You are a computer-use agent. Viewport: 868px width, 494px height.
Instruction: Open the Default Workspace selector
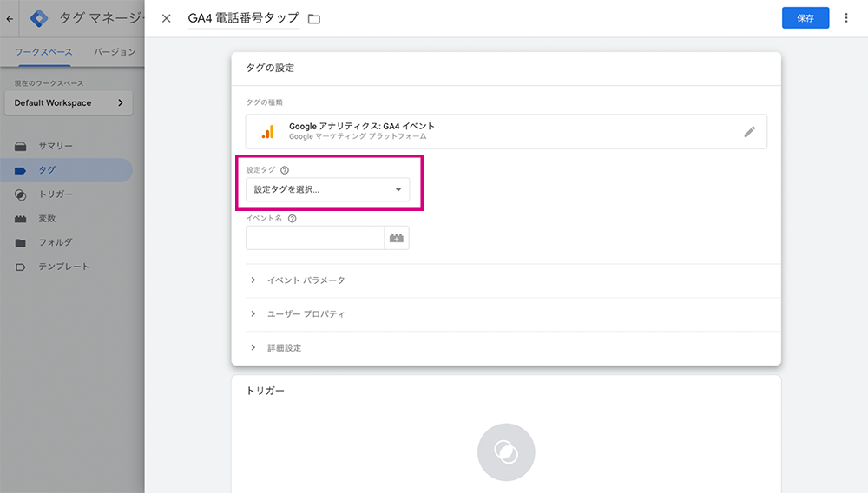(69, 103)
